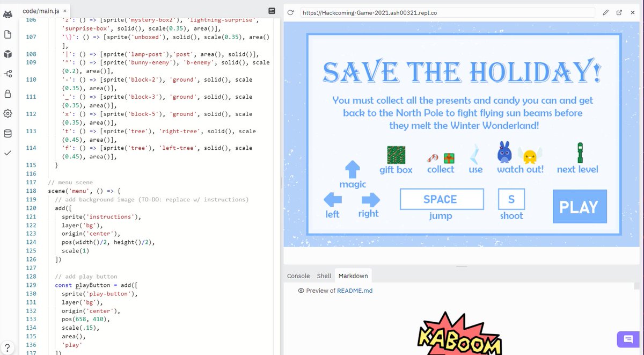
Task: Click the green lamp post next level sprite
Action: click(x=580, y=153)
